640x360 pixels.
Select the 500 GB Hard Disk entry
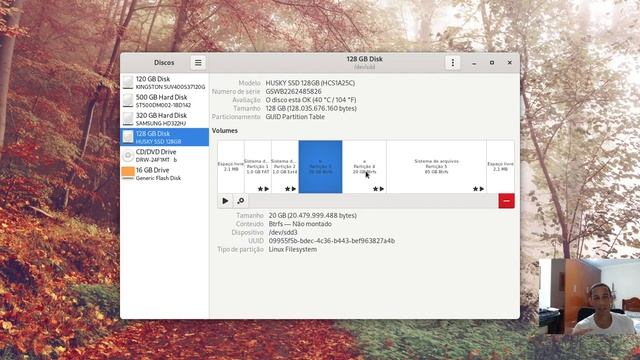pyautogui.click(x=164, y=100)
